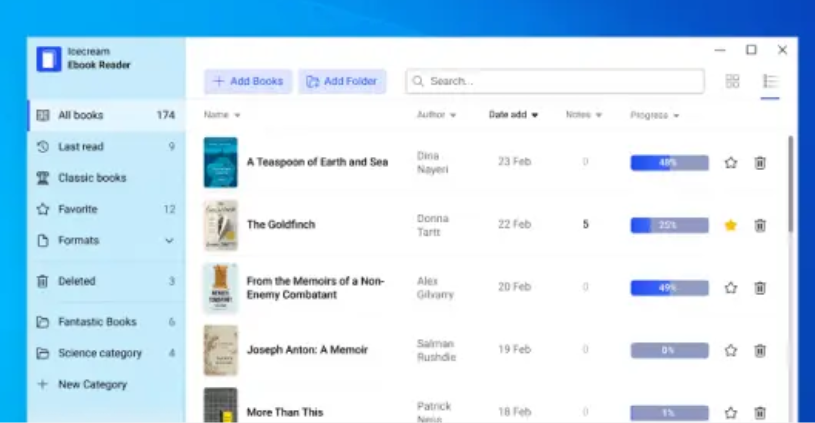The height and width of the screenshot is (423, 815).
Task: Select The Goldfinch title text
Action: click(281, 224)
